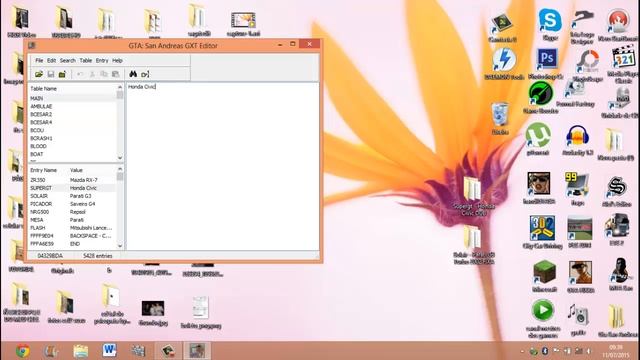Open the Help menu
640x360 pixels.
click(117, 60)
